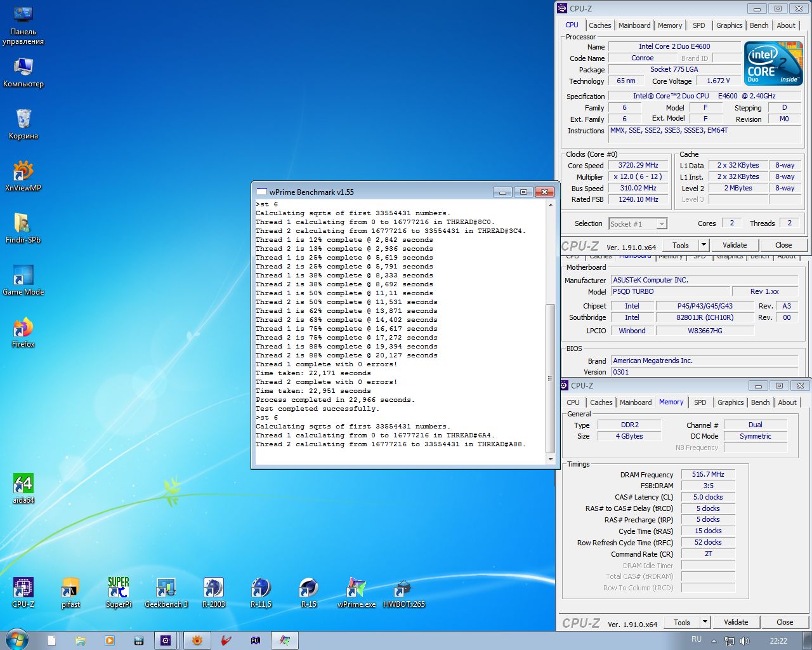Switch to wPrime via taskbar button
Screen dimensions: 812x650
(x=285, y=640)
